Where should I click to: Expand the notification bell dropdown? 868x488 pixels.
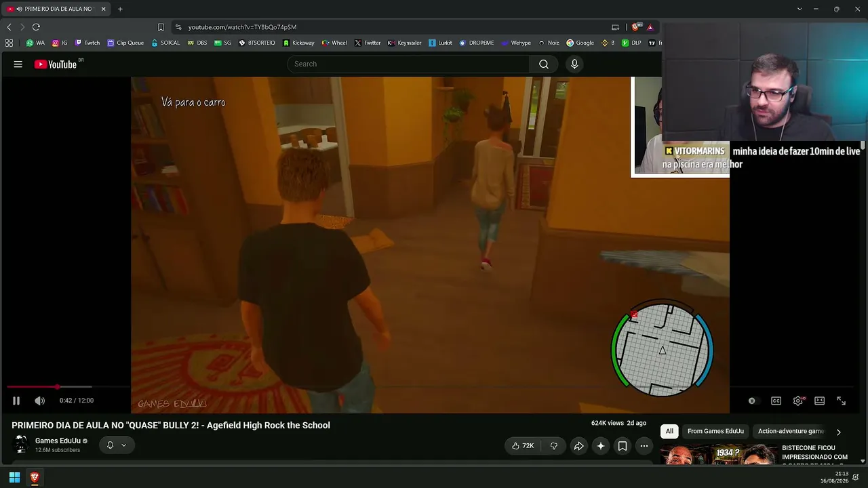tap(116, 445)
